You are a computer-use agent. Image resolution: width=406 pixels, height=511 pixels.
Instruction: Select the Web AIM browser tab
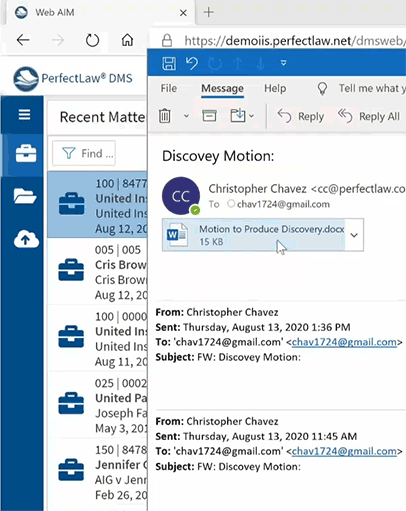click(x=100, y=13)
